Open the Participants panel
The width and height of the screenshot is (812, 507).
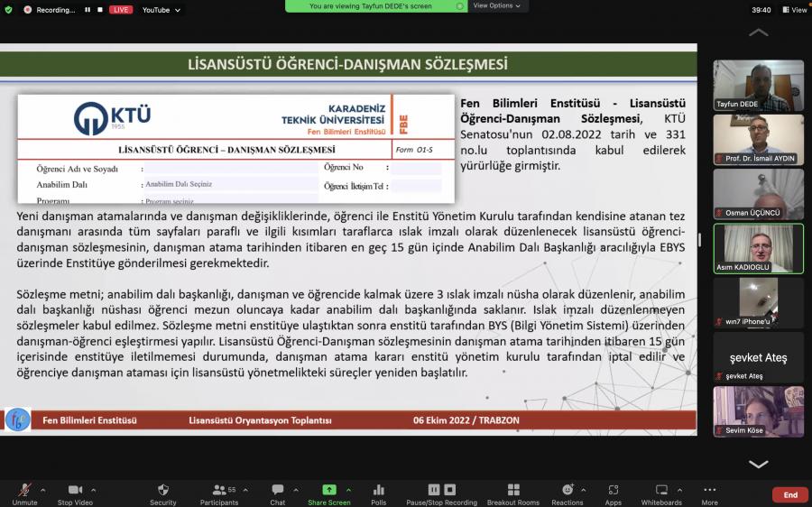coord(219,494)
